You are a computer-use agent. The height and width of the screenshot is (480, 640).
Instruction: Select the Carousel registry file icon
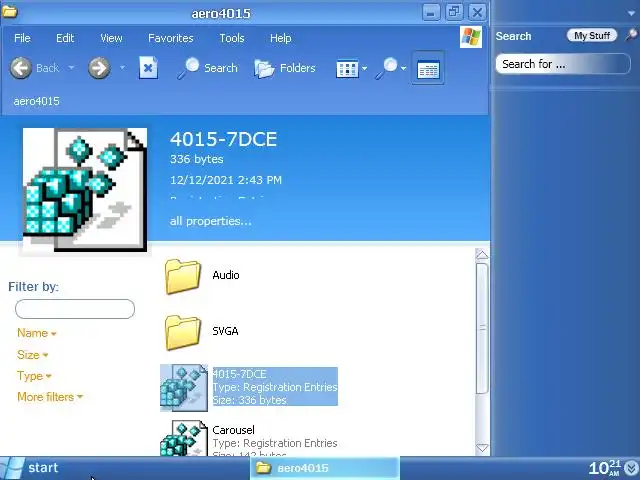pyautogui.click(x=184, y=438)
